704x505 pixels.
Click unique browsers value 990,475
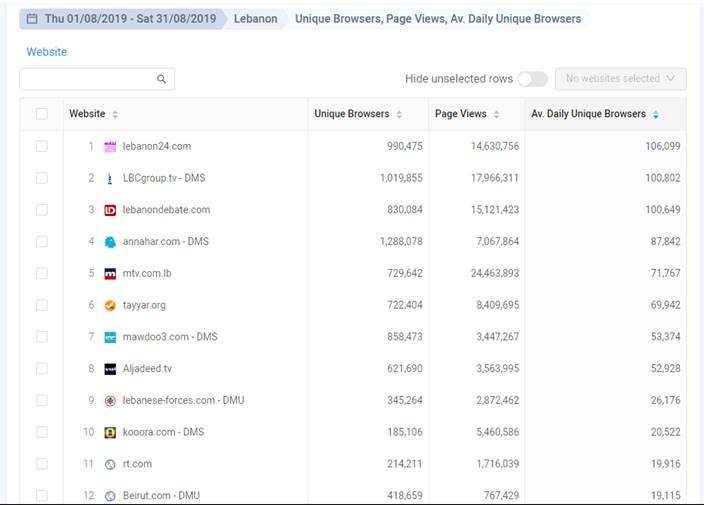[x=405, y=146]
